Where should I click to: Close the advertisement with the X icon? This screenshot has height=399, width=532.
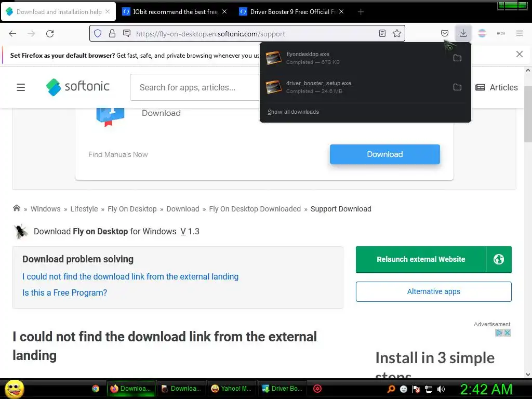(507, 333)
